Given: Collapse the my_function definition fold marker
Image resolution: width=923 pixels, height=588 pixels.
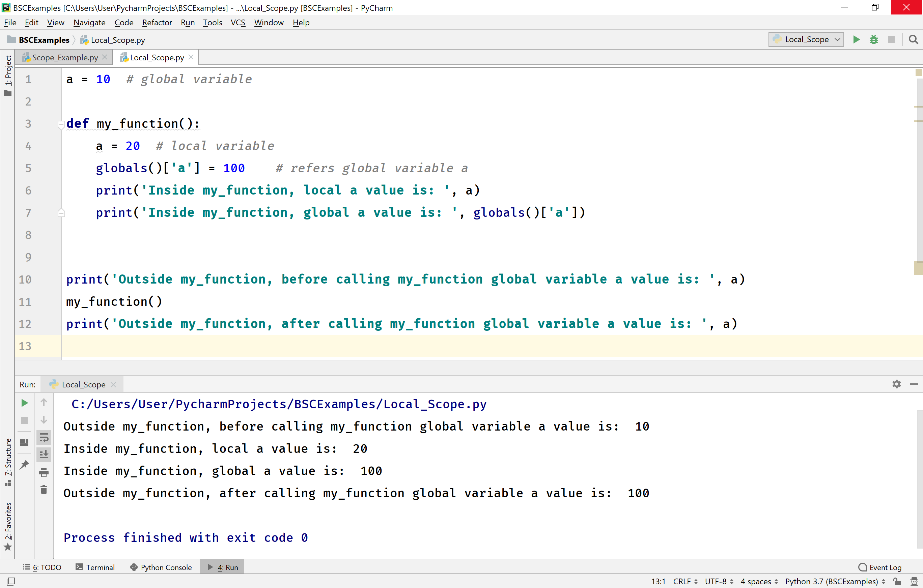Looking at the screenshot, I should (61, 124).
